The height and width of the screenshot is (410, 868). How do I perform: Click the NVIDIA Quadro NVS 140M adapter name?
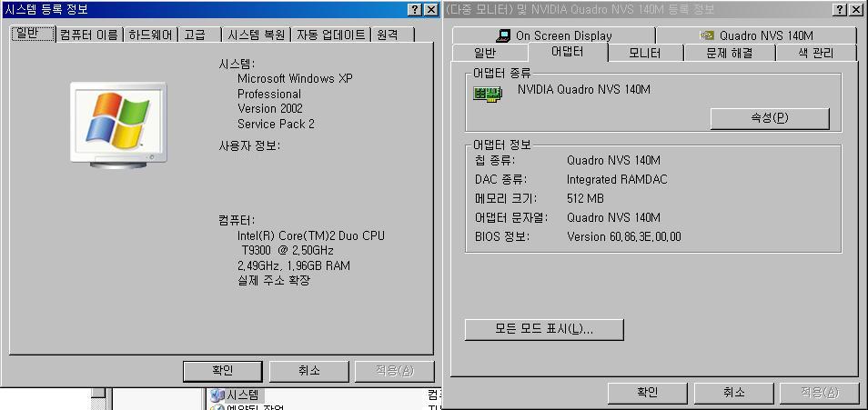click(x=584, y=88)
